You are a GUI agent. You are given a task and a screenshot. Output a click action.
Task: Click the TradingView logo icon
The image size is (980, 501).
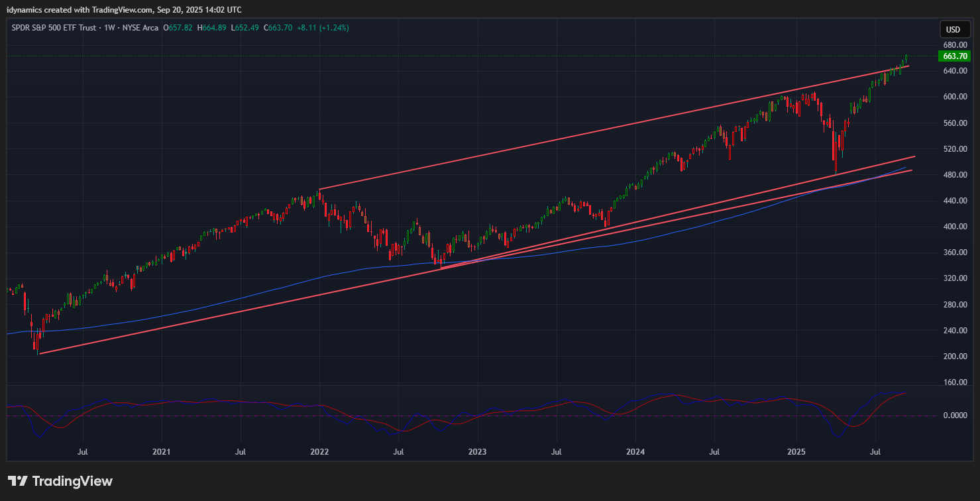pos(18,481)
